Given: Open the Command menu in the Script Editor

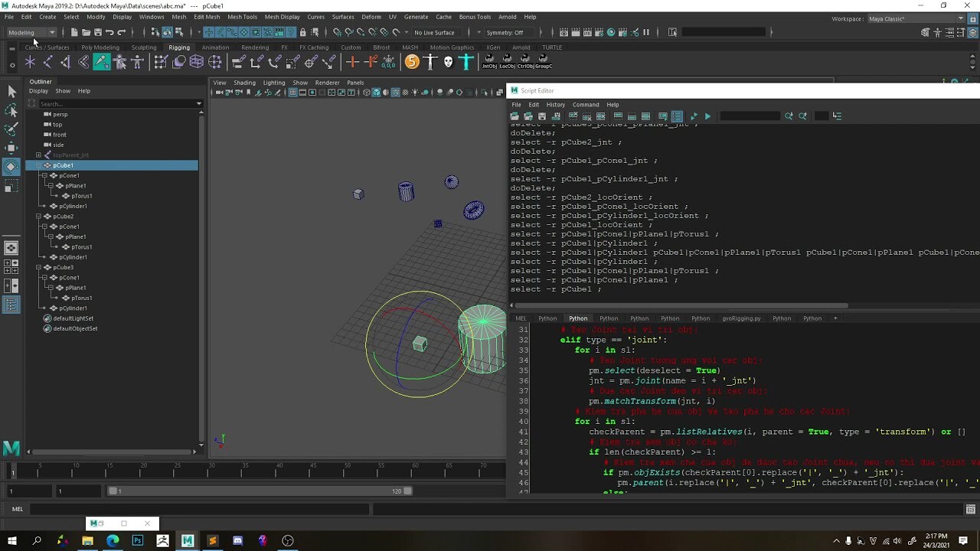Looking at the screenshot, I should click(x=585, y=105).
